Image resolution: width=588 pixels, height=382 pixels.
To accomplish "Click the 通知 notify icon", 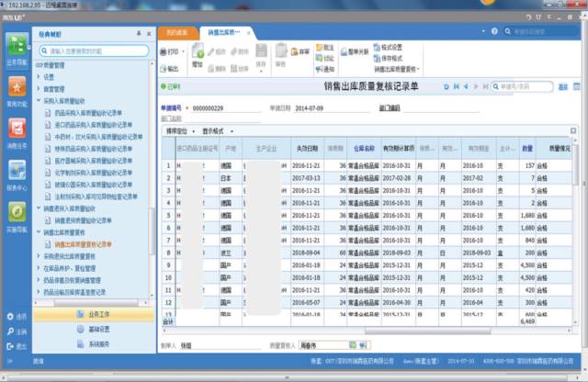I will (320, 69).
